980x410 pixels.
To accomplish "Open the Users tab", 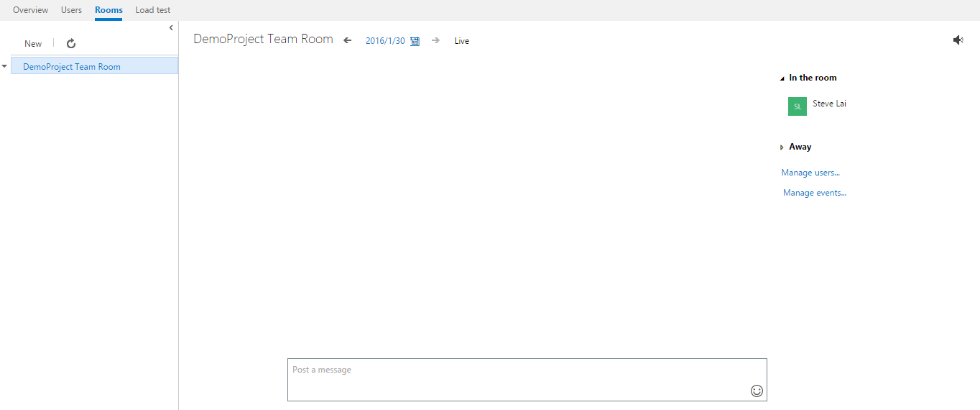I will [x=71, y=10].
